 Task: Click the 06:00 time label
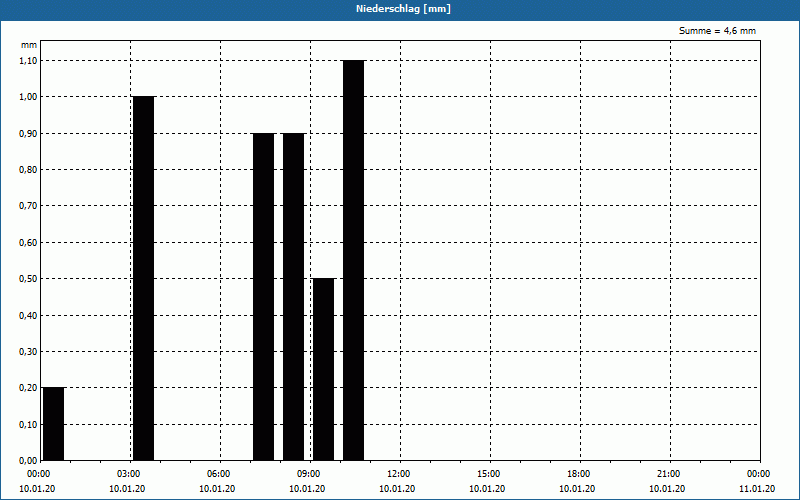(x=217, y=474)
